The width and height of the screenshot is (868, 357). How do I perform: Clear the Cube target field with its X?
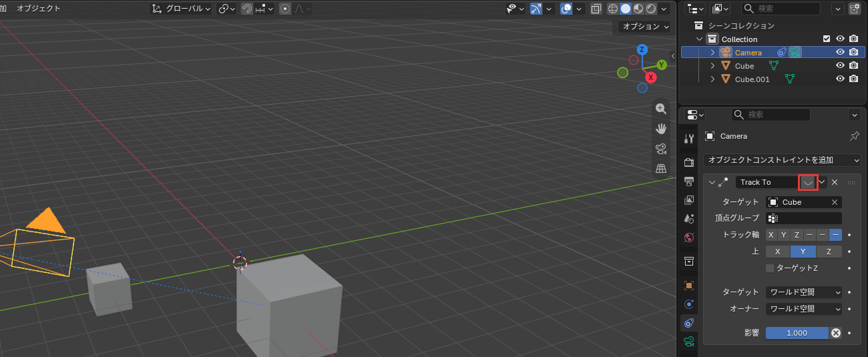tap(835, 202)
